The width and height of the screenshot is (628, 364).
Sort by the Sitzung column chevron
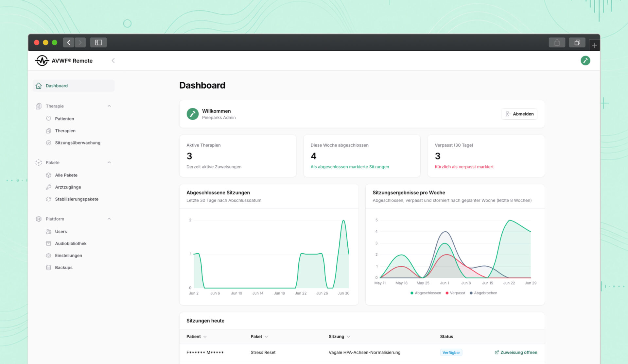point(349,337)
